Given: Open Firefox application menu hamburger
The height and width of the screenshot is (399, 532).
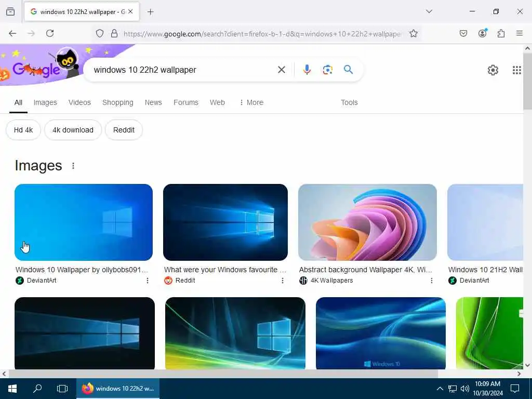Looking at the screenshot, I should (520, 33).
